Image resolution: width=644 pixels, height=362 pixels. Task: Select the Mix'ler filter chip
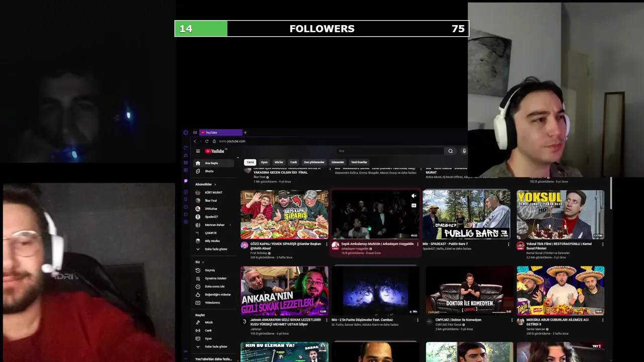[x=279, y=162]
